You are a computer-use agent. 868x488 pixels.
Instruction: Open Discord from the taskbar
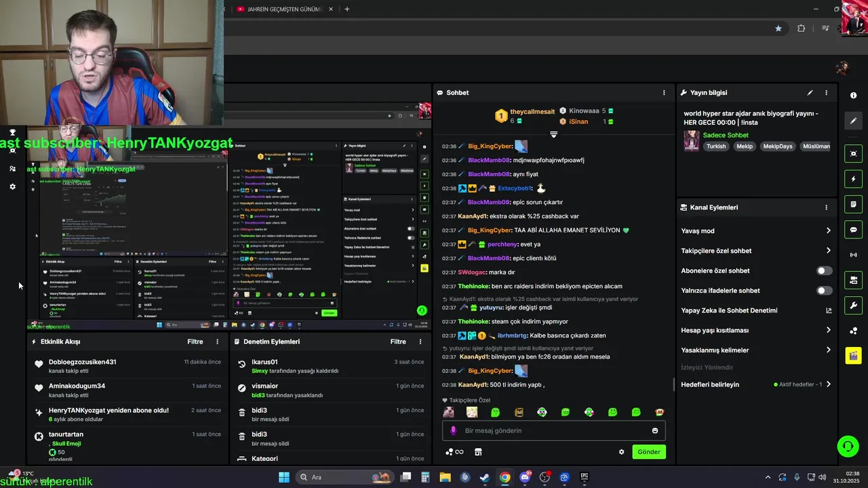(524, 477)
